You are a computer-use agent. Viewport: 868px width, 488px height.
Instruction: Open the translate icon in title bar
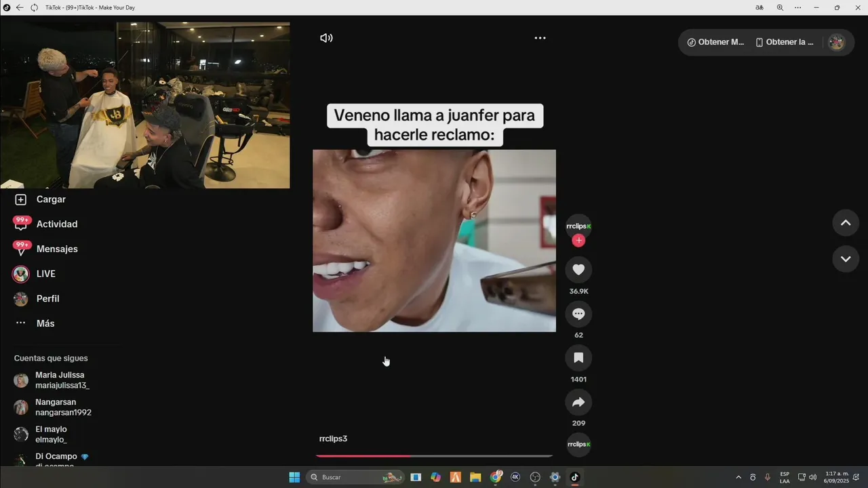click(x=759, y=7)
